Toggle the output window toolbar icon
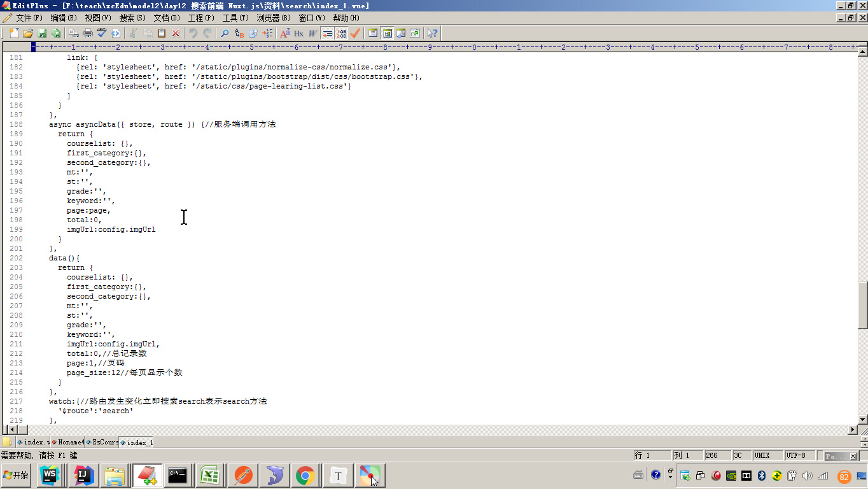This screenshot has height=489, width=868. (x=402, y=33)
